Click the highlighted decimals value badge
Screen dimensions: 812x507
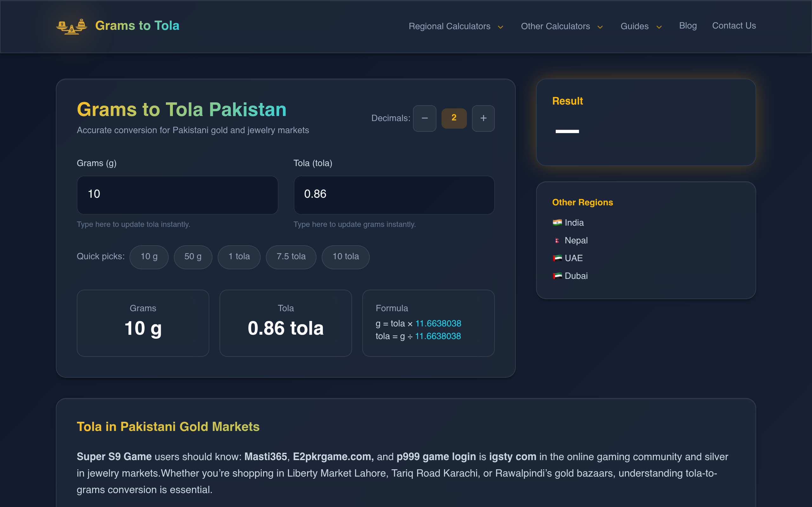tap(454, 119)
